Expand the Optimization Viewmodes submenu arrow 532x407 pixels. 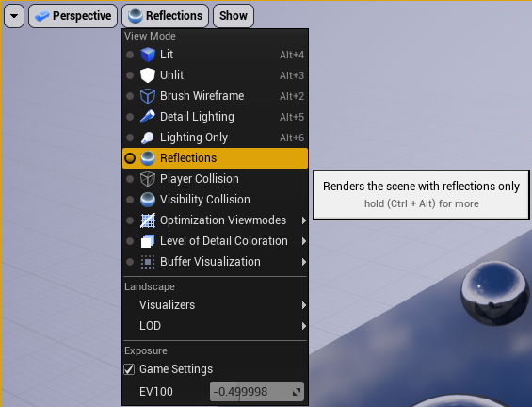pyautogui.click(x=304, y=220)
